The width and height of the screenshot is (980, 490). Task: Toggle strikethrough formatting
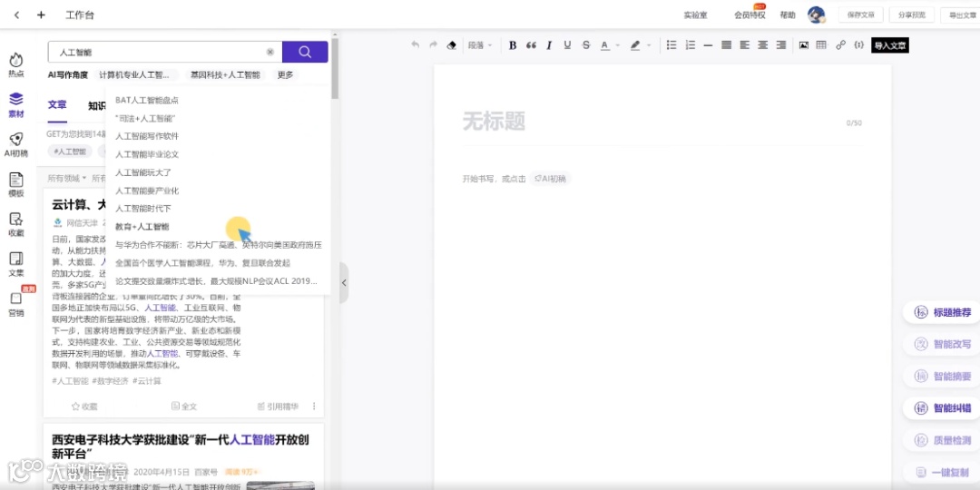(x=586, y=45)
